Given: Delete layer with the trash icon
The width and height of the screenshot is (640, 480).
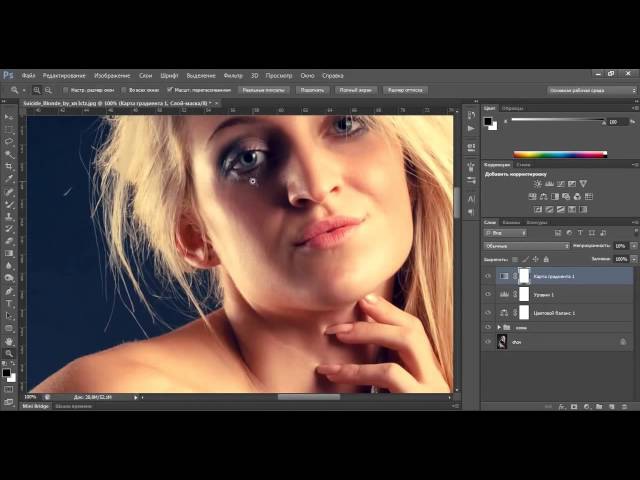Looking at the screenshot, I should coord(624,407).
